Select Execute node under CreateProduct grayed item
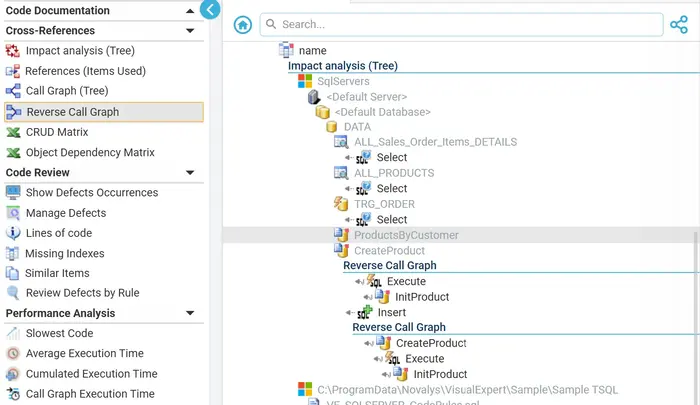This screenshot has width=700, height=405. 406,282
